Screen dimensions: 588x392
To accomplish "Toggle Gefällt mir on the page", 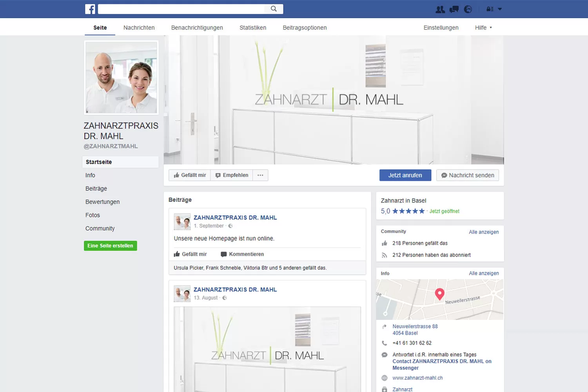I will (190, 175).
